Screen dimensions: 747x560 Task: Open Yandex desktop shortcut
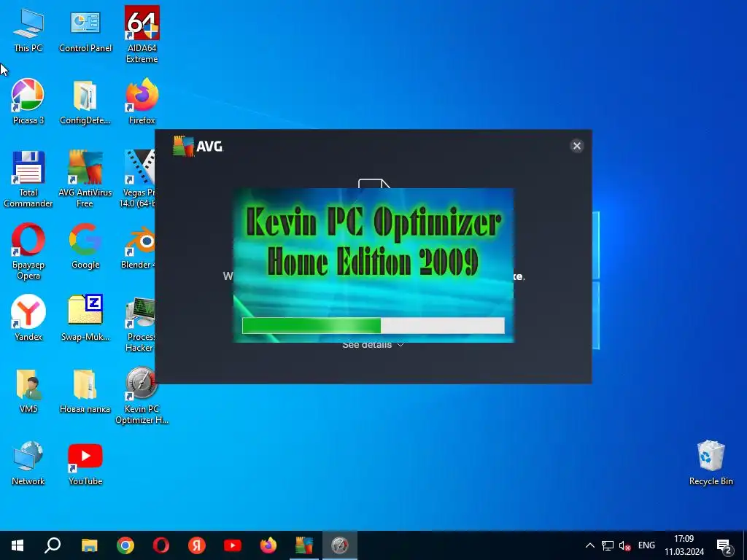[x=28, y=318]
